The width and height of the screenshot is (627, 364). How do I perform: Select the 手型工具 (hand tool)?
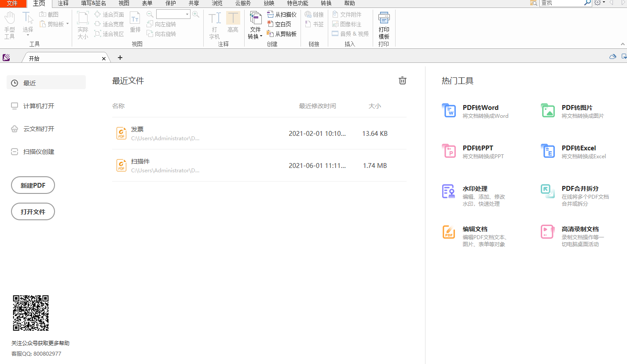tap(9, 24)
